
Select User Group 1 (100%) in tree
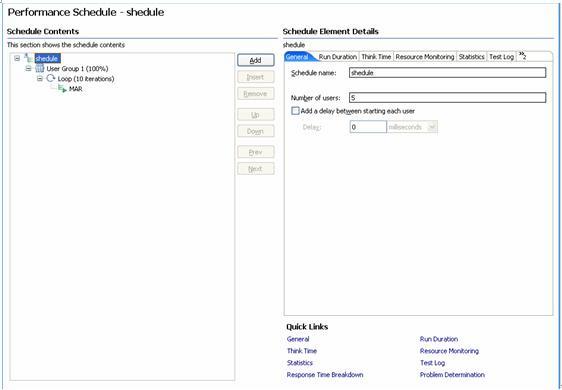[x=77, y=68]
